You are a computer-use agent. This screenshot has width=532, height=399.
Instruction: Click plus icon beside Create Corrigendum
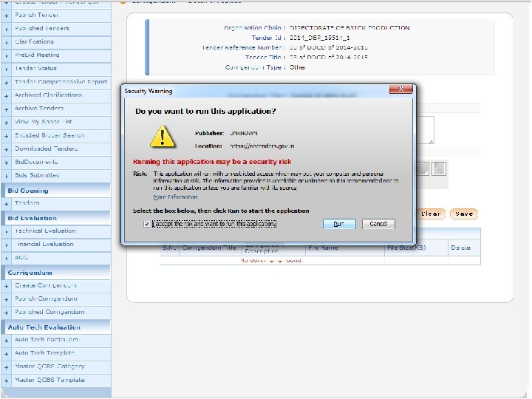coord(6,287)
